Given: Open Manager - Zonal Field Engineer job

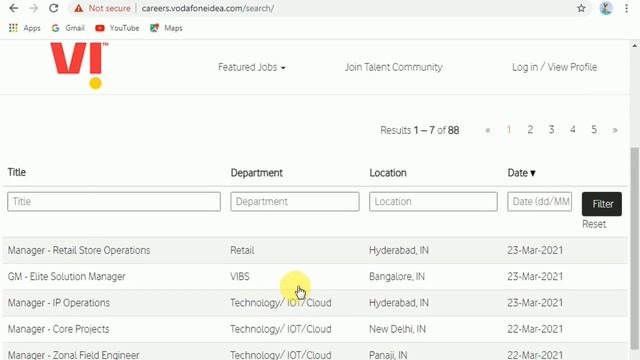Looking at the screenshot, I should 73,355.
